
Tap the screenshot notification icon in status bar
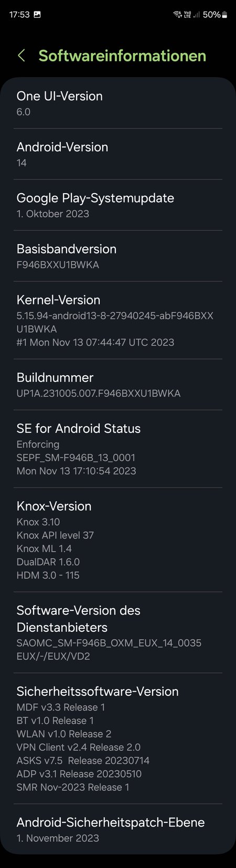37,15
